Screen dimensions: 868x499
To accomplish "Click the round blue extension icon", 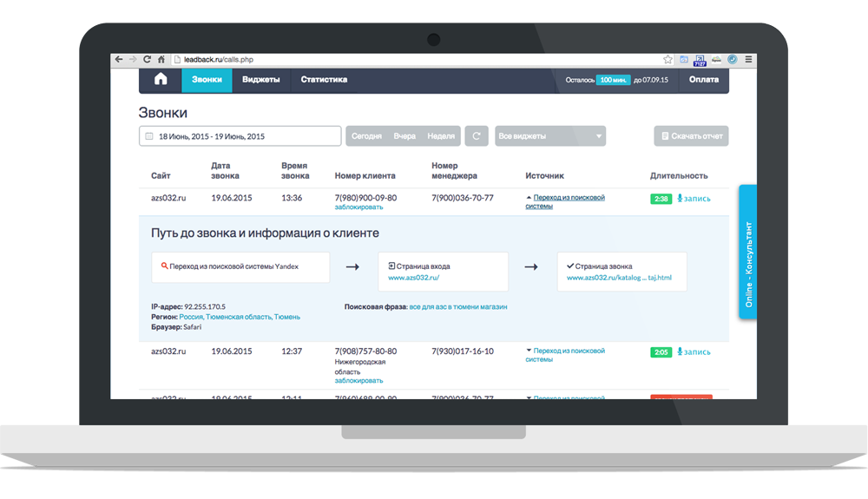I will click(x=733, y=59).
